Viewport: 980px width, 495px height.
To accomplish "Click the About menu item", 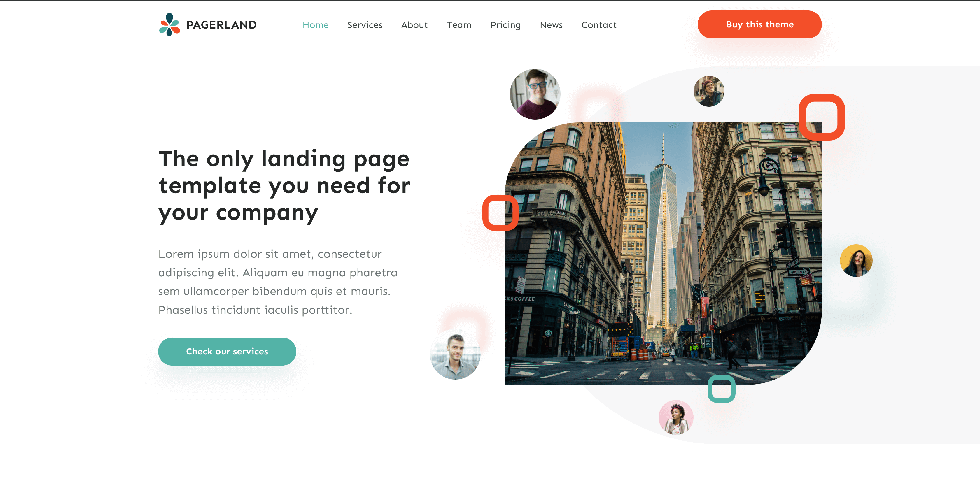I will pyautogui.click(x=414, y=24).
